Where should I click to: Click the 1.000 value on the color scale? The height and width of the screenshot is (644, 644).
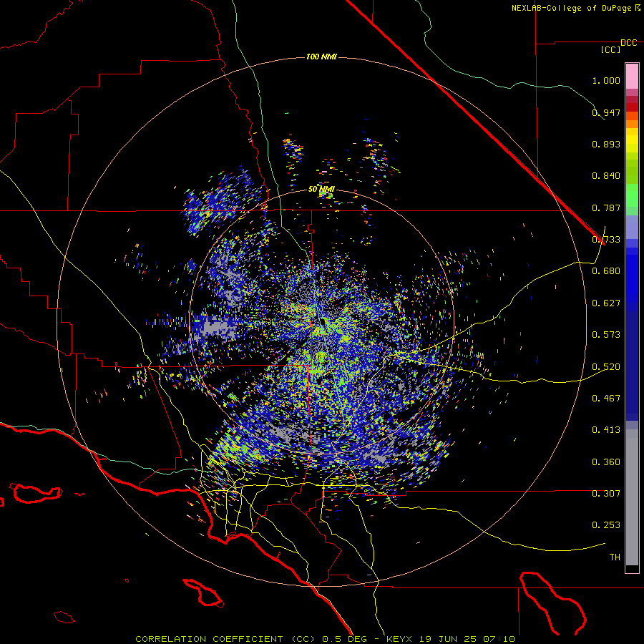(x=606, y=80)
